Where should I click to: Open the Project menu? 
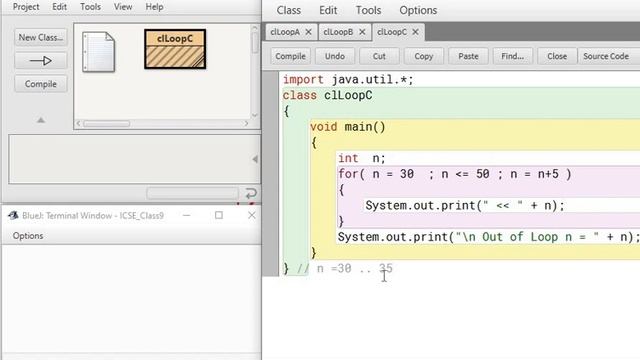pos(26,7)
